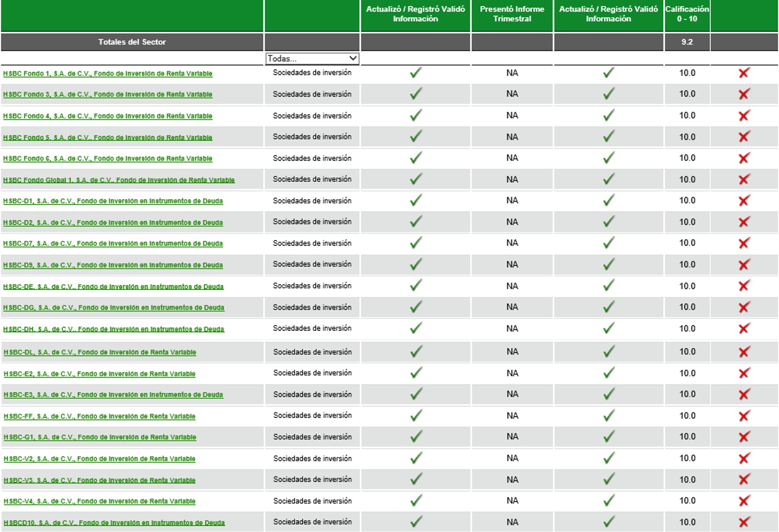The width and height of the screenshot is (779, 532).
Task: Open HSBC-E3 Instrumentos de Deuda link
Action: coord(113,395)
